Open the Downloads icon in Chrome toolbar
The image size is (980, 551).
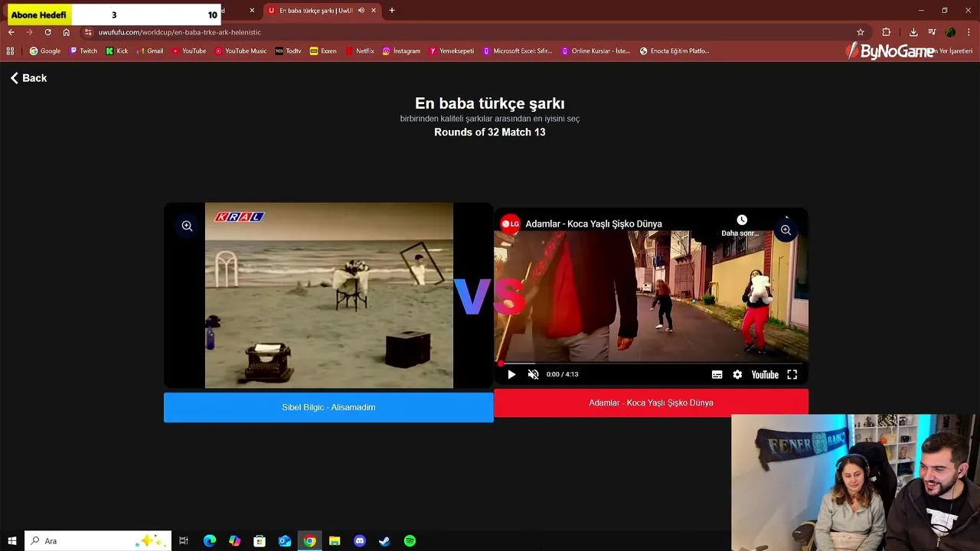[913, 32]
